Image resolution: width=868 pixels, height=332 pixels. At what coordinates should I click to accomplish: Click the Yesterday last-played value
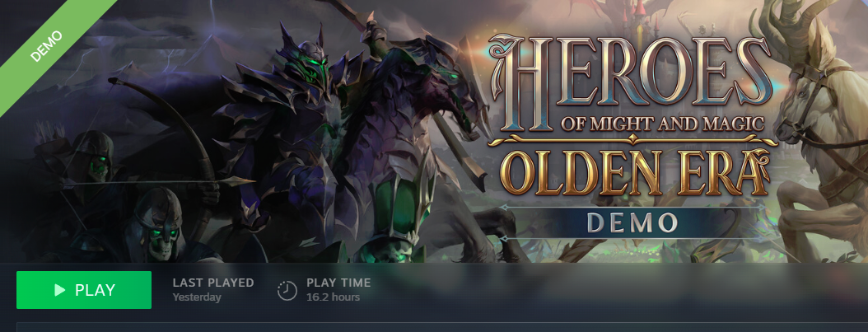[197, 297]
